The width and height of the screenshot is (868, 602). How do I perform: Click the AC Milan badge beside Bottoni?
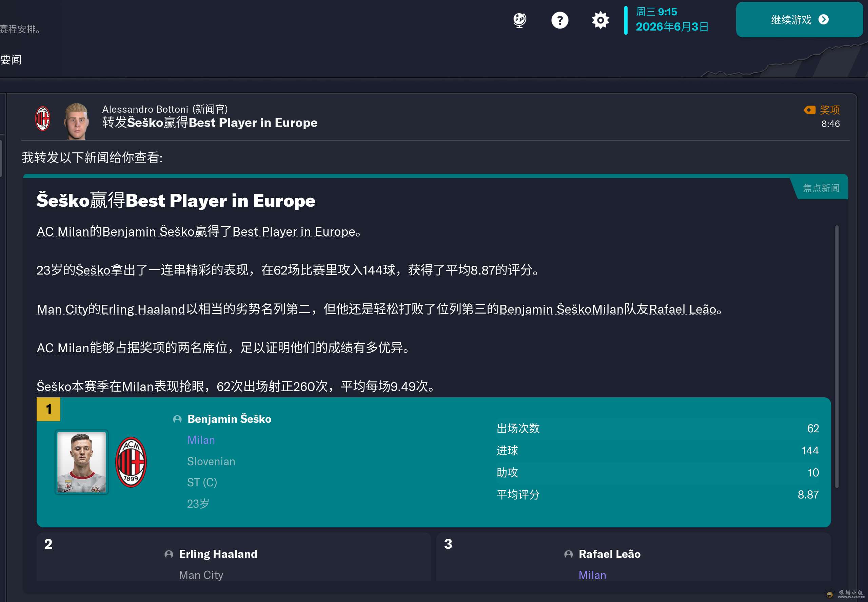(43, 119)
